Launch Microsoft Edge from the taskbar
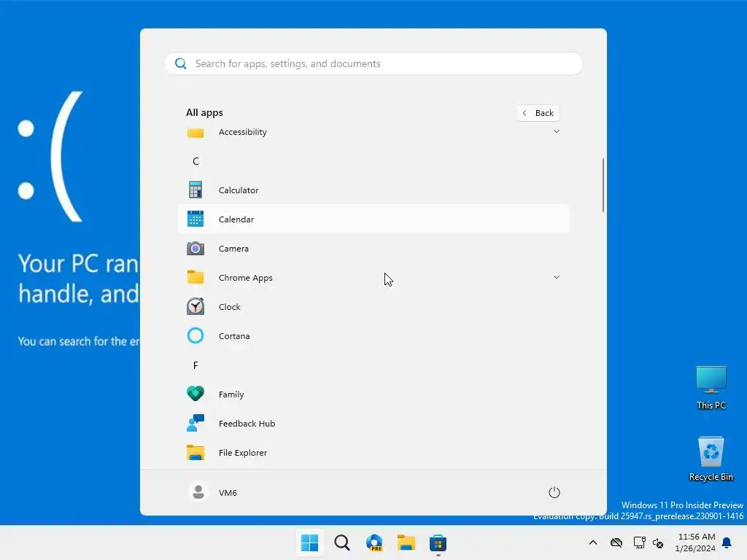 pyautogui.click(x=374, y=542)
